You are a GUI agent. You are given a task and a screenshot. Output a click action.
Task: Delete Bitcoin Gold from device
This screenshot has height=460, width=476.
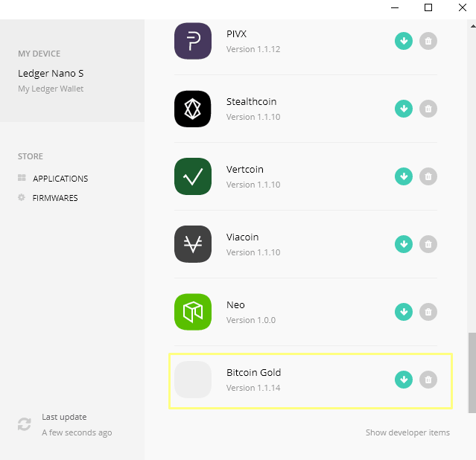pos(428,380)
